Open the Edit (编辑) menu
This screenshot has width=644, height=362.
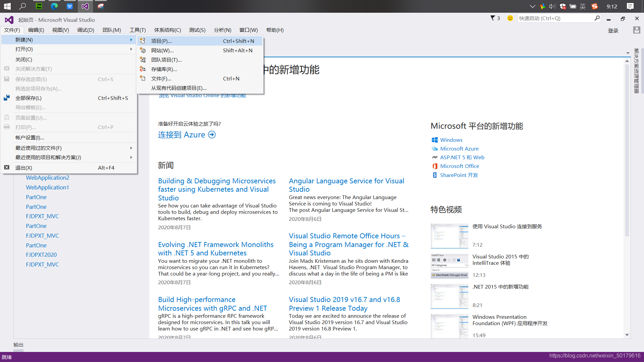coord(36,30)
